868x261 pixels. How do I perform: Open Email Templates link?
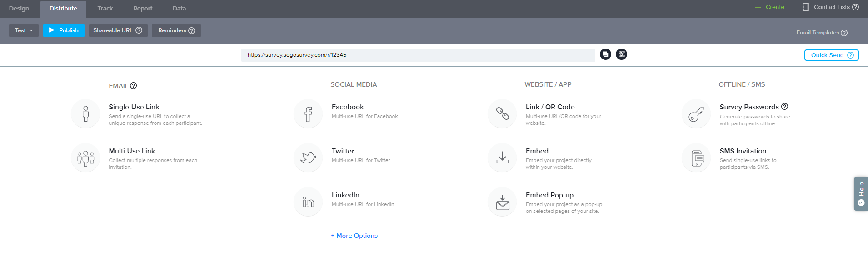(818, 33)
